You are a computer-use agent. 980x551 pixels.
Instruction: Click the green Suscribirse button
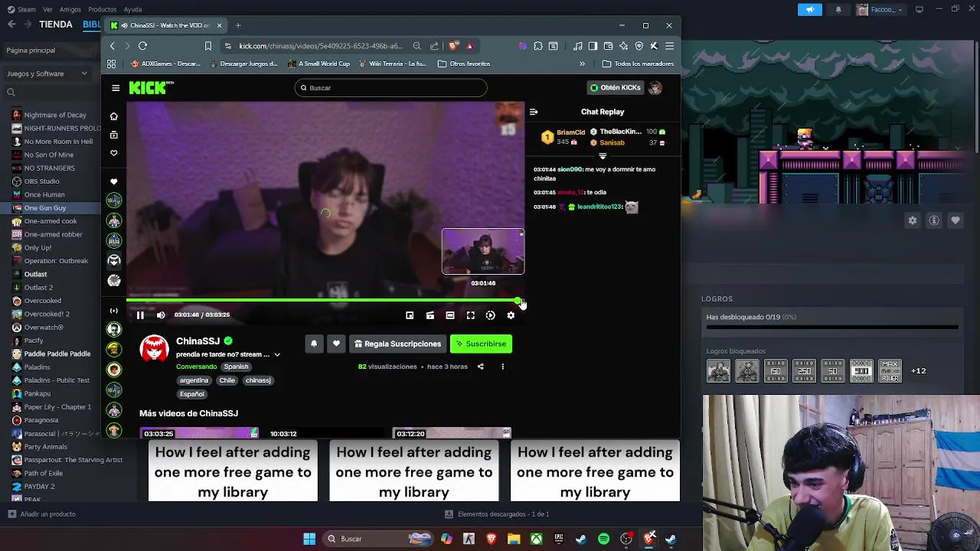481,344
